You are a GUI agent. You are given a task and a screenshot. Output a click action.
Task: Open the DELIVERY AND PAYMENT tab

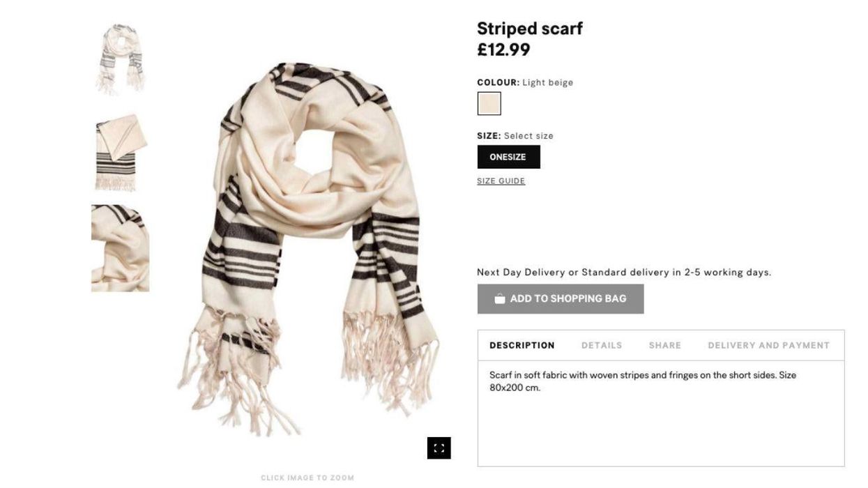[768, 346]
